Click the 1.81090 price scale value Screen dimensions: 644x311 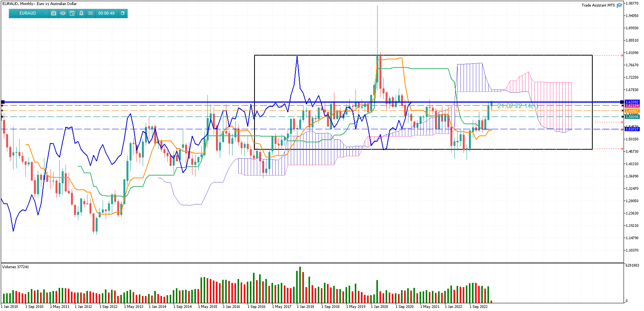tap(632, 53)
